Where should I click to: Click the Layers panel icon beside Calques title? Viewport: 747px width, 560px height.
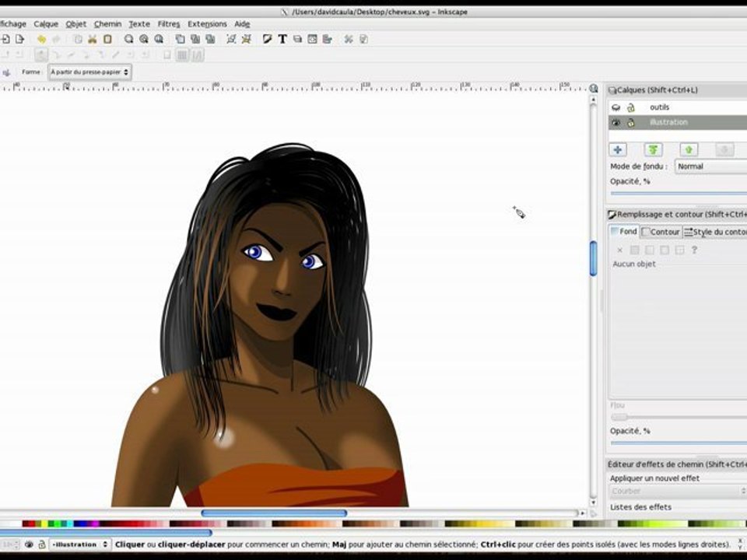pos(612,90)
